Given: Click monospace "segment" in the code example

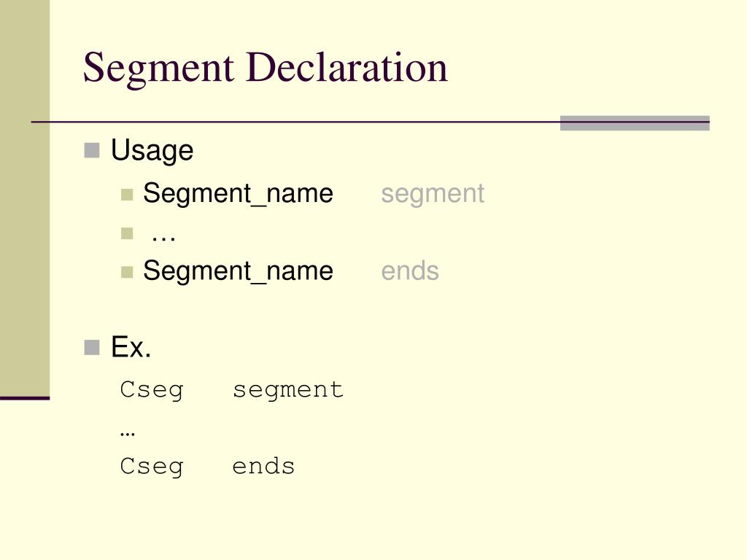Looking at the screenshot, I should click(287, 389).
